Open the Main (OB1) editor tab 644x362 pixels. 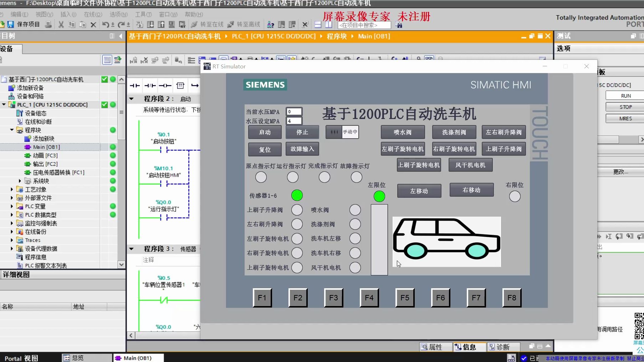click(138, 358)
